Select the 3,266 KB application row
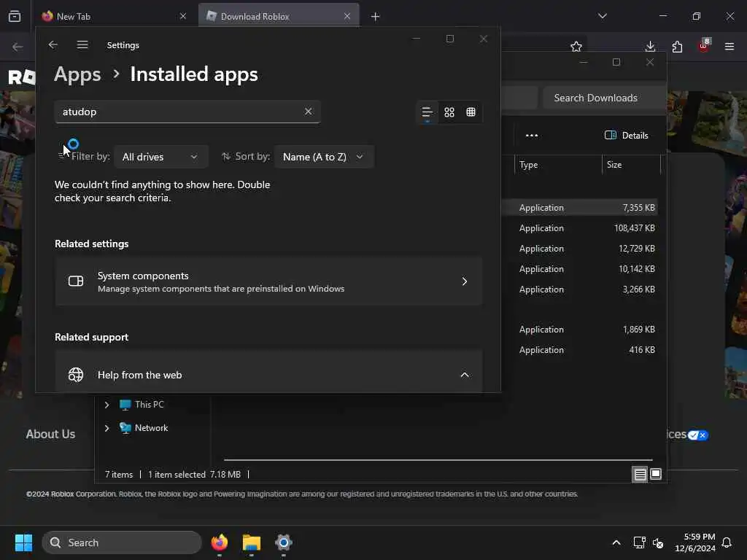Screen dimensions: 747x560 (580, 289)
